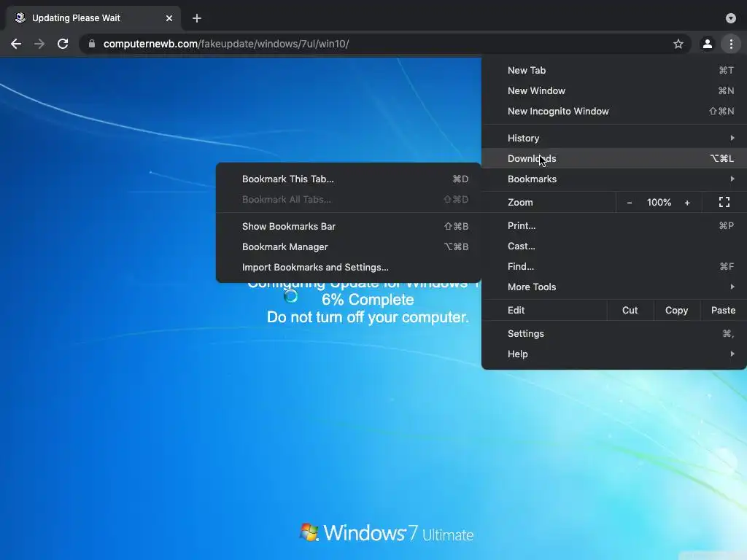The height and width of the screenshot is (560, 747).
Task: Decrease zoom with the minus button
Action: click(630, 203)
